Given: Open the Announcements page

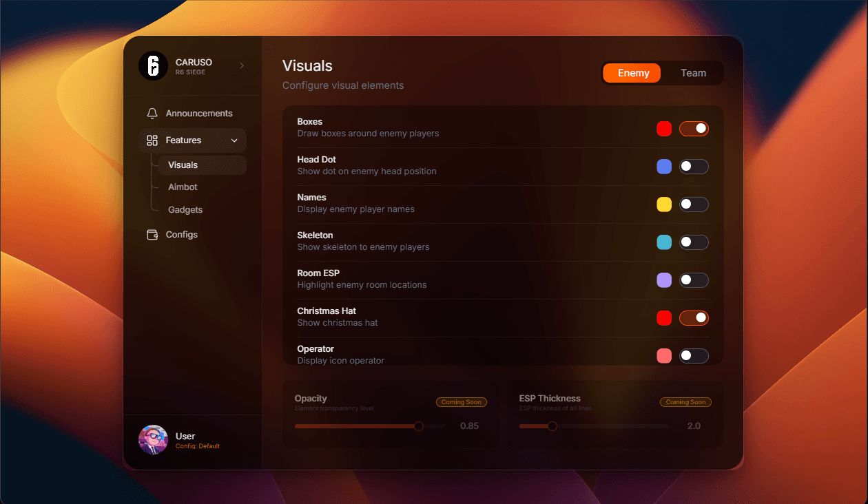Looking at the screenshot, I should (x=193, y=114).
